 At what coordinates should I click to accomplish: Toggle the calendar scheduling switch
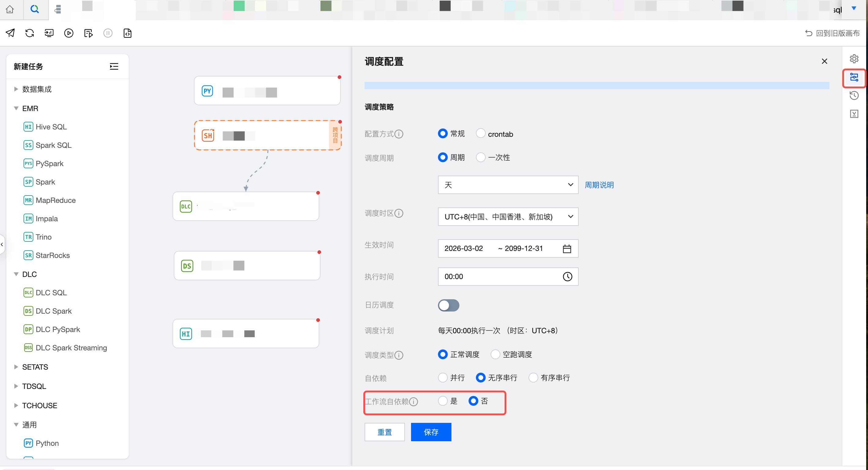pos(448,305)
